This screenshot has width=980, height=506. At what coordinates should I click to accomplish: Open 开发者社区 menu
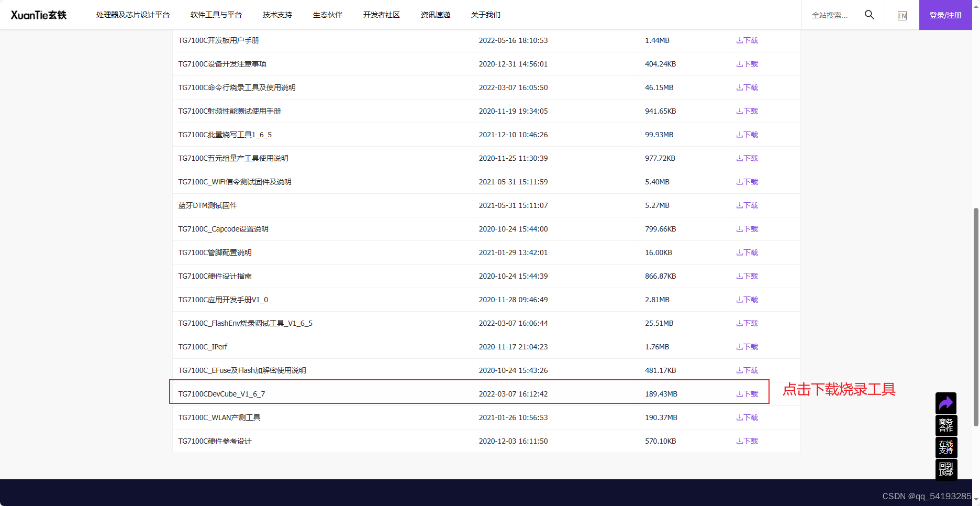point(382,15)
